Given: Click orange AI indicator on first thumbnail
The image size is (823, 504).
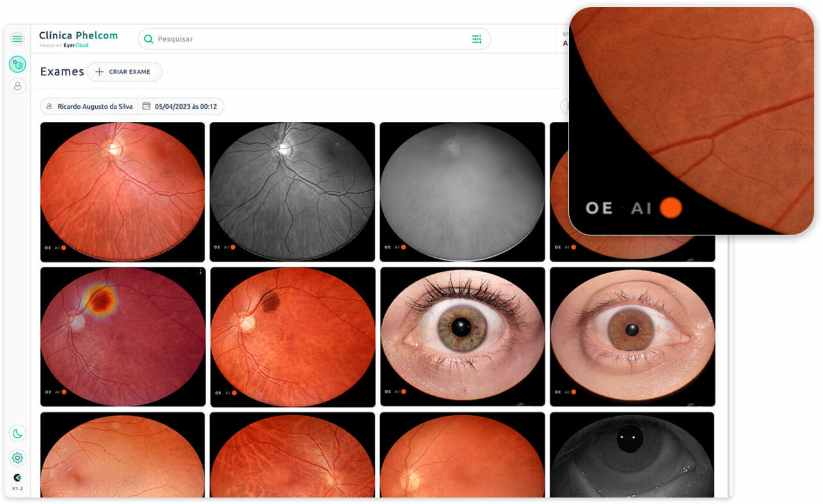Looking at the screenshot, I should click(64, 247).
